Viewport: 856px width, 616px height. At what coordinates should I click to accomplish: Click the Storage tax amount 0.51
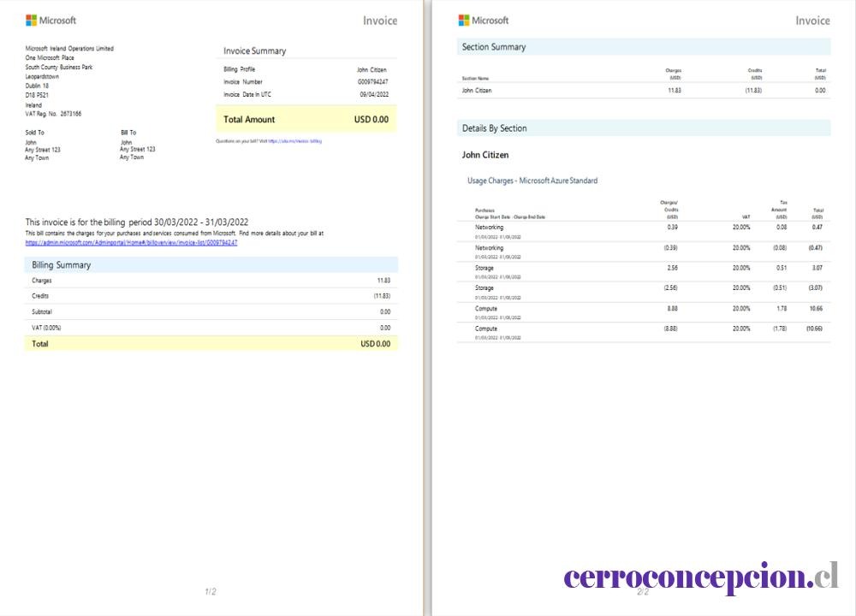pos(782,268)
